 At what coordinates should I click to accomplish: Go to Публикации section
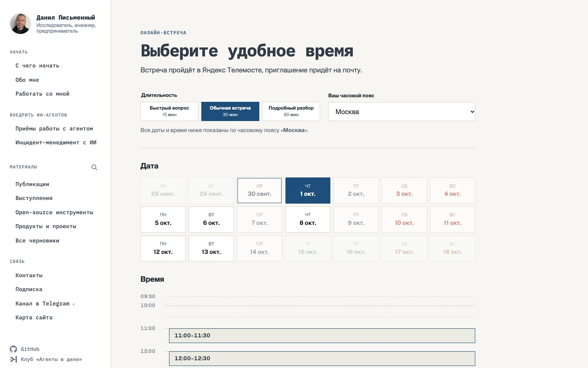pos(32,184)
